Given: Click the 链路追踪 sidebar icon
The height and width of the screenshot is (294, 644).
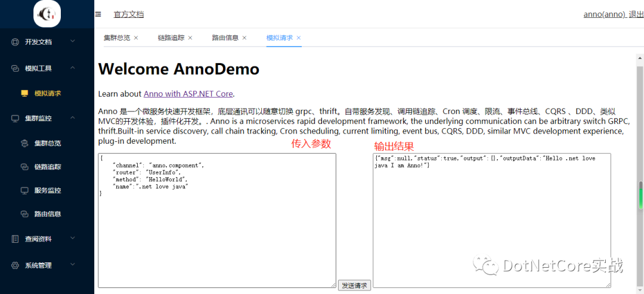Looking at the screenshot, I should click(24, 167).
